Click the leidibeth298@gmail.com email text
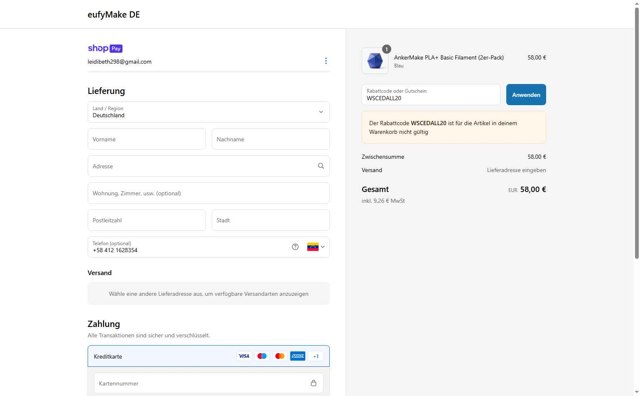 [120, 62]
